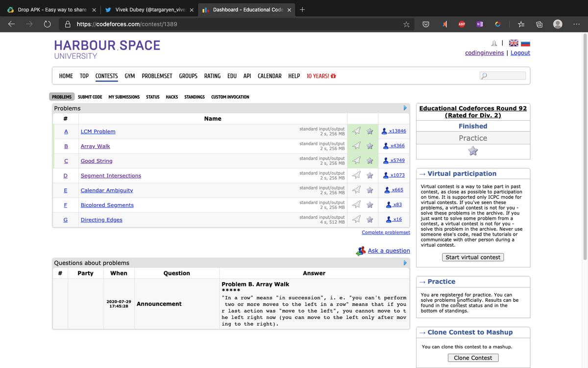The height and width of the screenshot is (368, 588).
Task: Open CALENDAR in main menu
Action: (269, 76)
